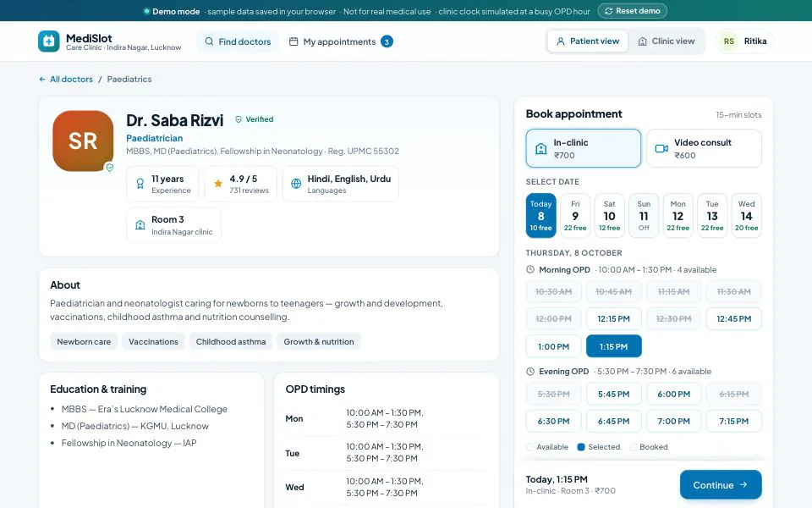
Task: Open the My appointments tab
Action: 341,41
